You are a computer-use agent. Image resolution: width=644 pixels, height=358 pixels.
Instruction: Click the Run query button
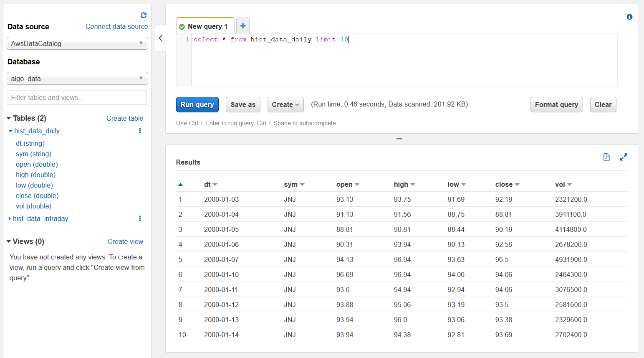tap(197, 104)
